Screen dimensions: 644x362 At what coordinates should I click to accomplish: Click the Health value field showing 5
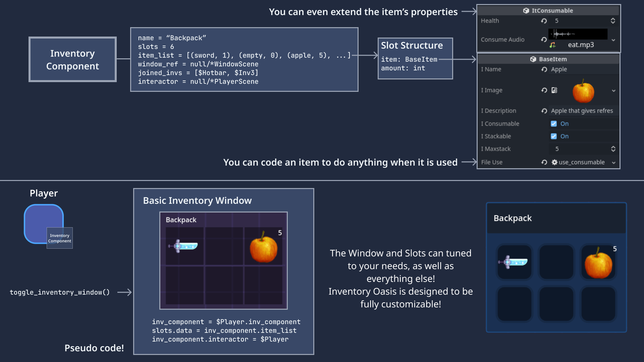pyautogui.click(x=584, y=21)
